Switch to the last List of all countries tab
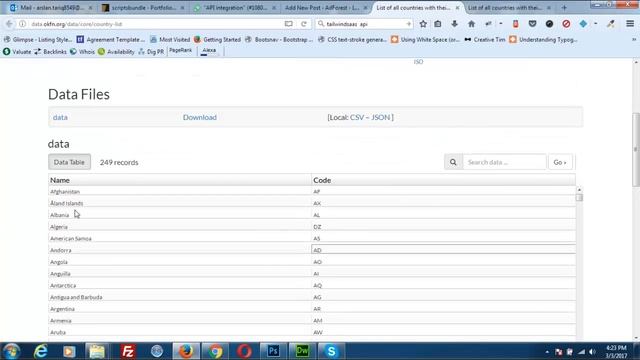 click(x=508, y=7)
